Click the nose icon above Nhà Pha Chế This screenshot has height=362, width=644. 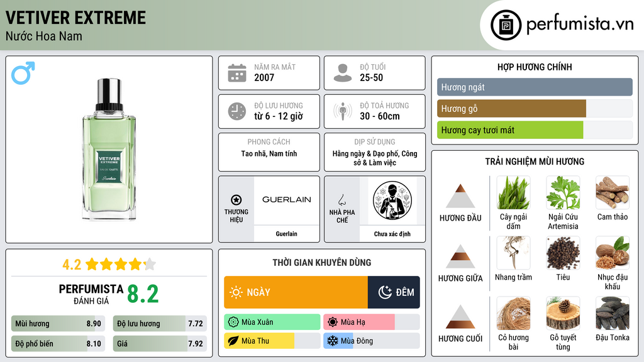[x=341, y=200]
